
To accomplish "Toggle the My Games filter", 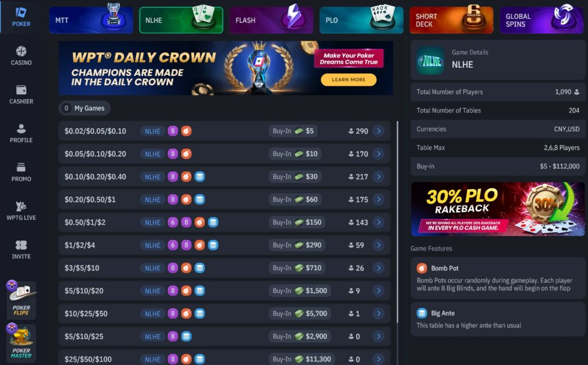I will tap(84, 108).
